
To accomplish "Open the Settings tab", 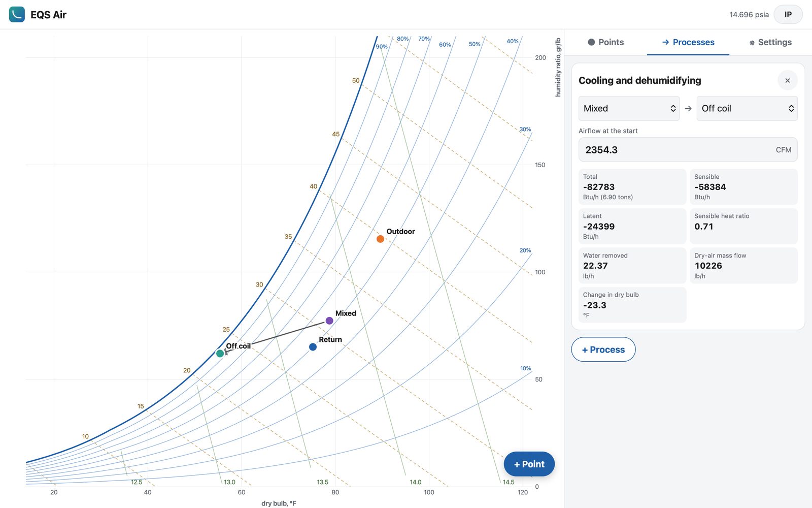I will 770,42.
